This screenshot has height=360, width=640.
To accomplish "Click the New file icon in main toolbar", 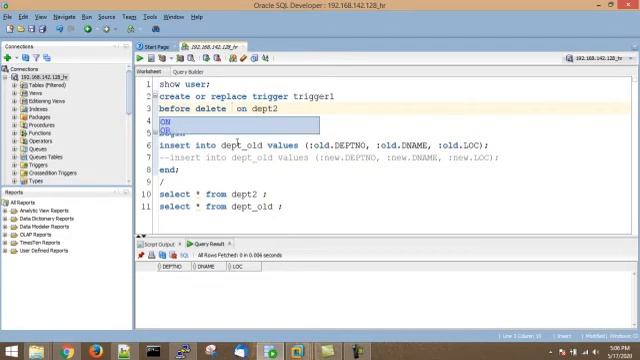I will [x=10, y=29].
